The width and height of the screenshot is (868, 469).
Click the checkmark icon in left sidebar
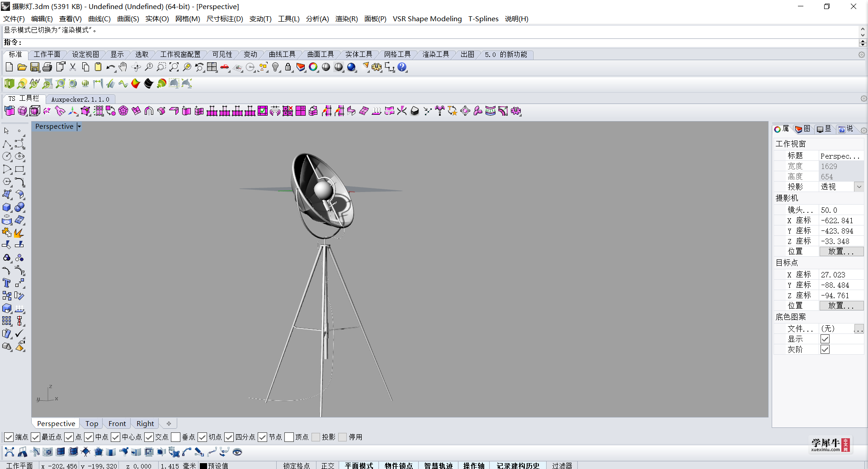[x=19, y=334]
